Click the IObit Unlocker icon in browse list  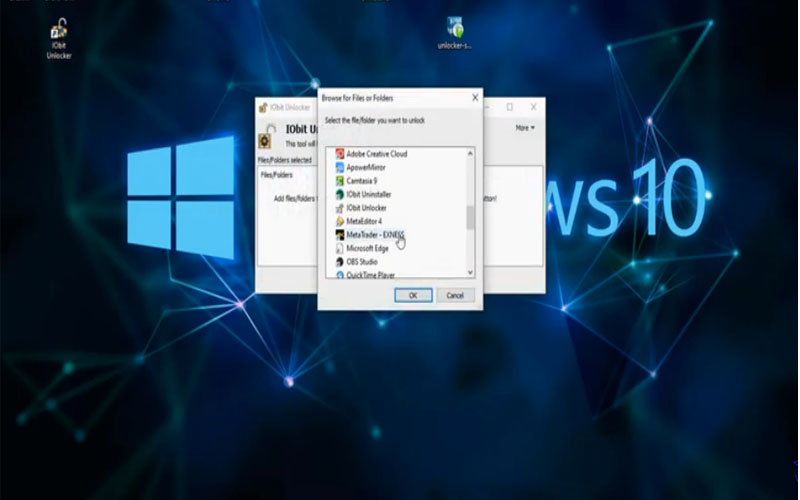coord(340,208)
